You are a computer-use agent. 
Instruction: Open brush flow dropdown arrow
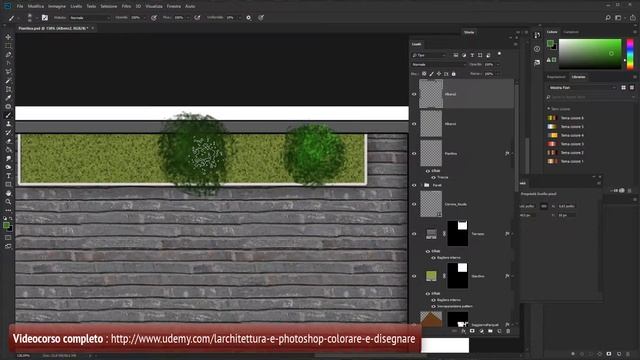pyautogui.click(x=188, y=18)
